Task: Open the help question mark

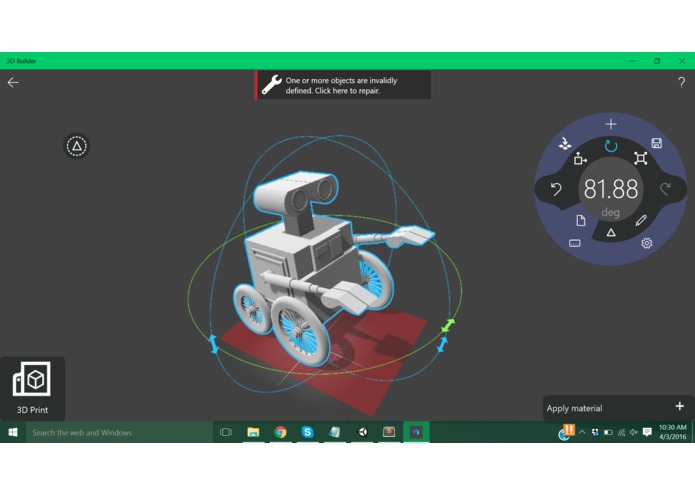Action: (x=681, y=82)
